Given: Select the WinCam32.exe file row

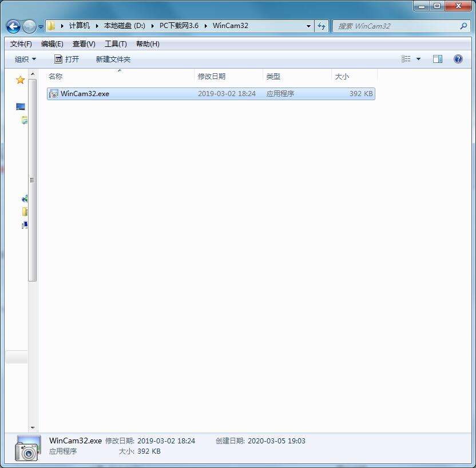Looking at the screenshot, I should [211, 93].
